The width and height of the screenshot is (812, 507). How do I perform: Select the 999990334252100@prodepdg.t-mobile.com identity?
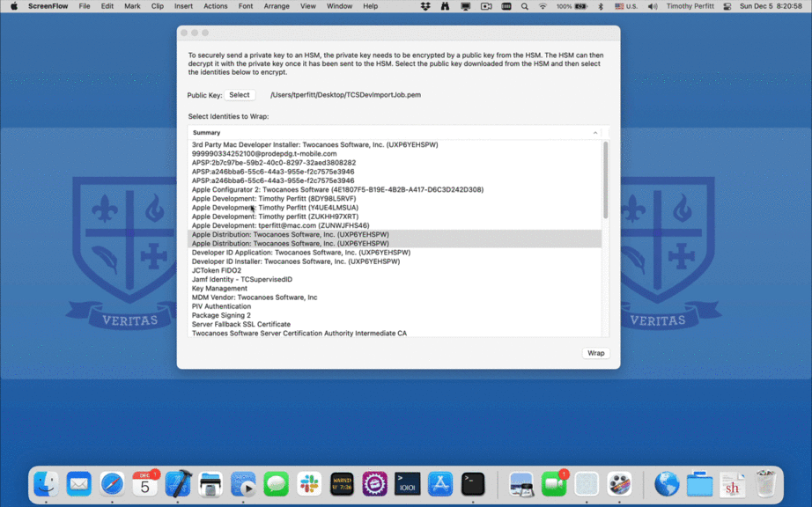[x=395, y=154]
